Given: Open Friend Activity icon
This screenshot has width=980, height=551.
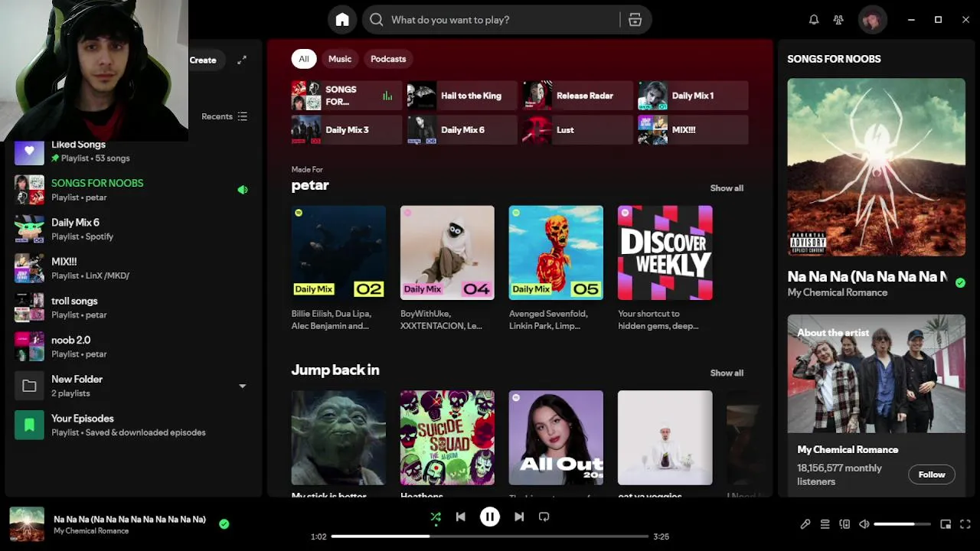Looking at the screenshot, I should tap(838, 20).
